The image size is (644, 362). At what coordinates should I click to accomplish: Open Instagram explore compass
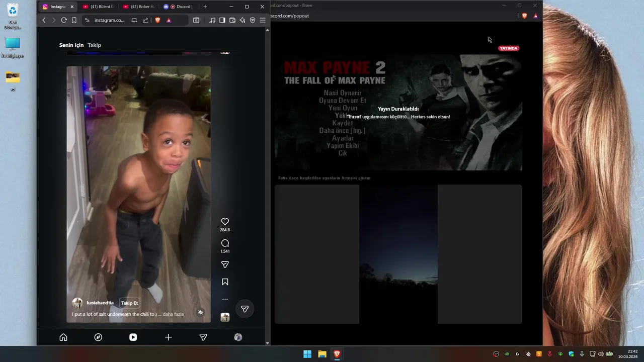tap(98, 337)
